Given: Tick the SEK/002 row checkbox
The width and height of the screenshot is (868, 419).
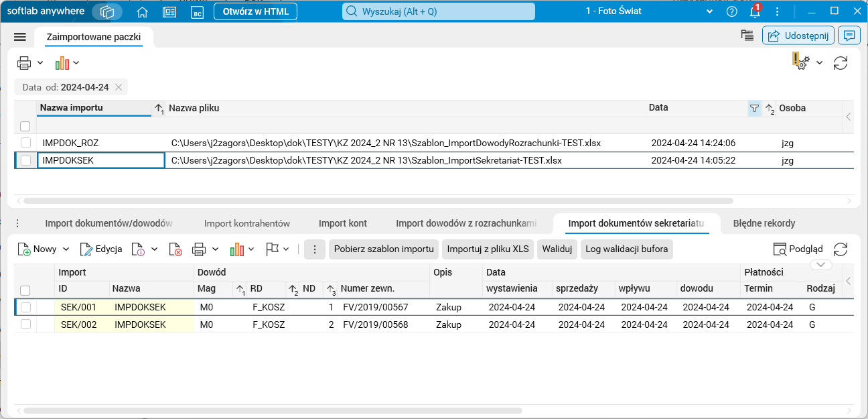Looking at the screenshot, I should pyautogui.click(x=25, y=324).
